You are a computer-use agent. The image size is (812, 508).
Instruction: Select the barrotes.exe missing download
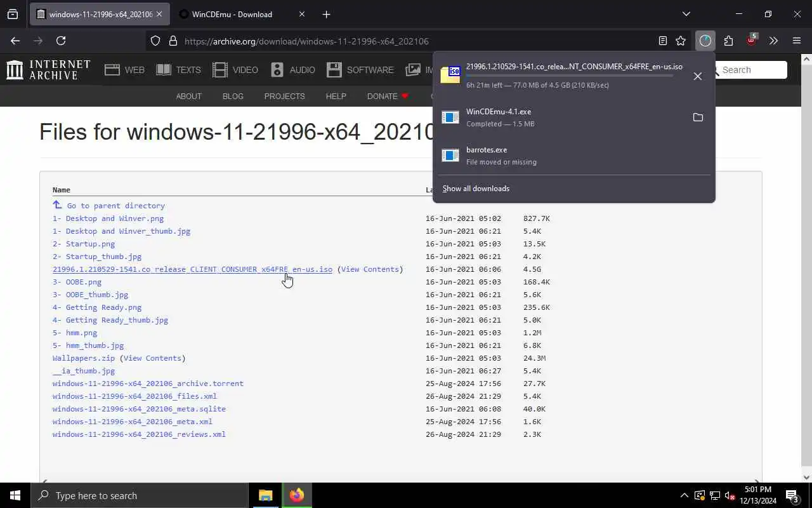(x=574, y=156)
